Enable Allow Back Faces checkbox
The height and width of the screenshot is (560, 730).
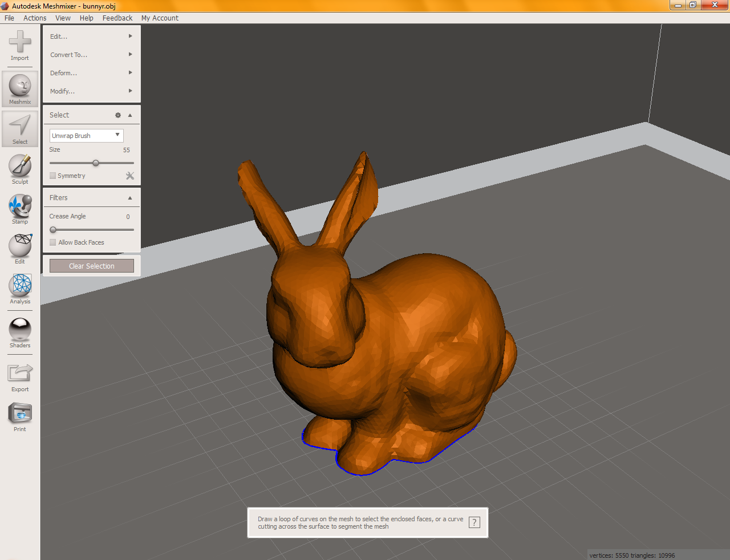click(52, 242)
